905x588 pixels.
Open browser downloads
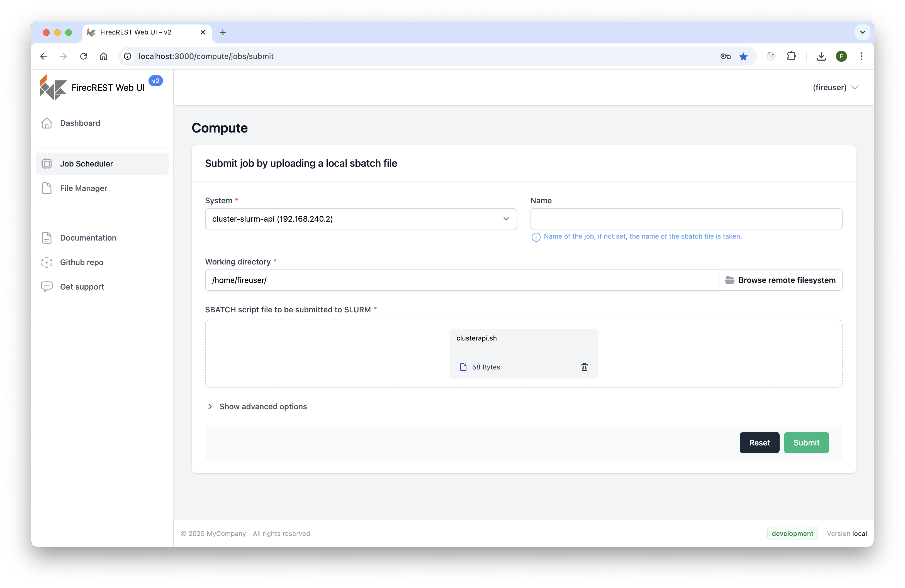(x=821, y=56)
